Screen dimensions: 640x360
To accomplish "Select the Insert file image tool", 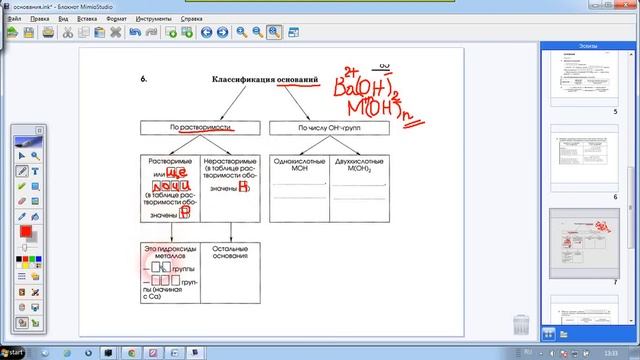I will pyautogui.click(x=35, y=201).
